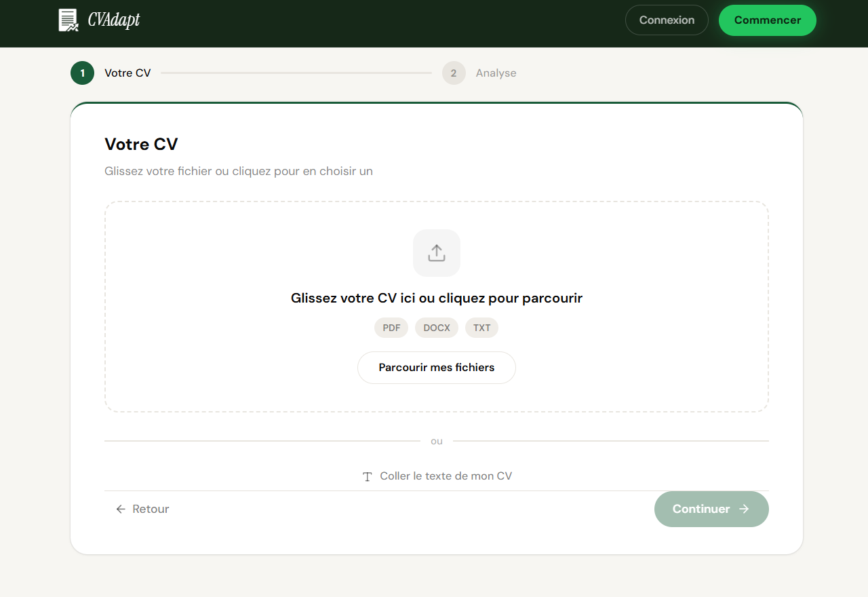Click the upload arrow icon
This screenshot has height=597, width=868.
(436, 252)
